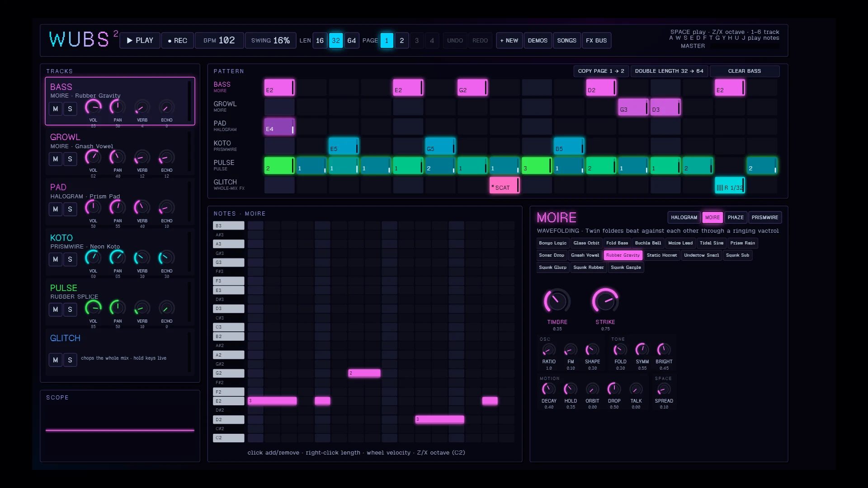Click the PAD track VERB knob
Viewport: 868px width, 488px height.
[142, 208]
